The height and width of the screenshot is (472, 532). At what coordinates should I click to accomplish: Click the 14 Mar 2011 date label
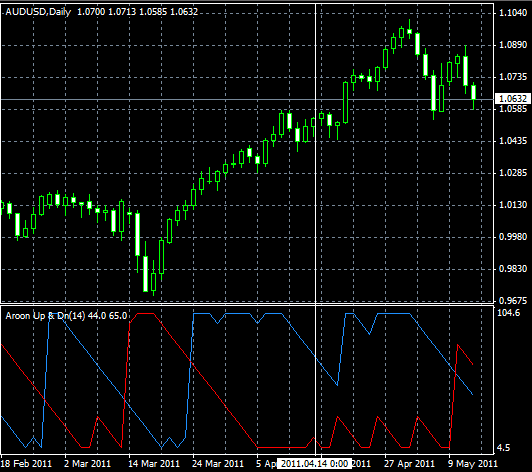[154, 464]
